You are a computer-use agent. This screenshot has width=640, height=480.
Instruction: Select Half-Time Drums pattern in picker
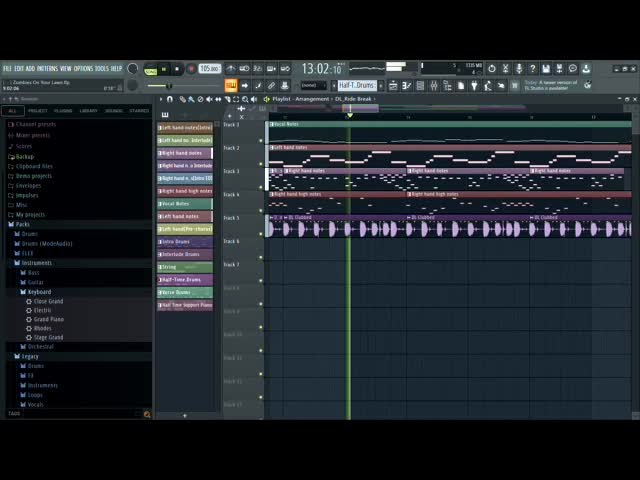tap(185, 280)
